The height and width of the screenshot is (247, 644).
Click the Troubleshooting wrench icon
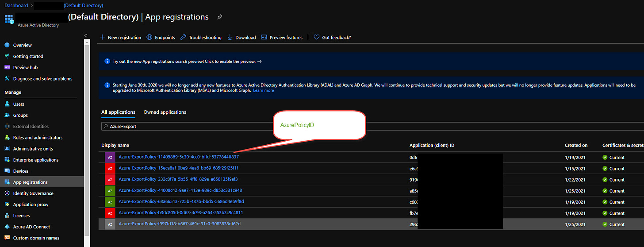[x=184, y=38]
